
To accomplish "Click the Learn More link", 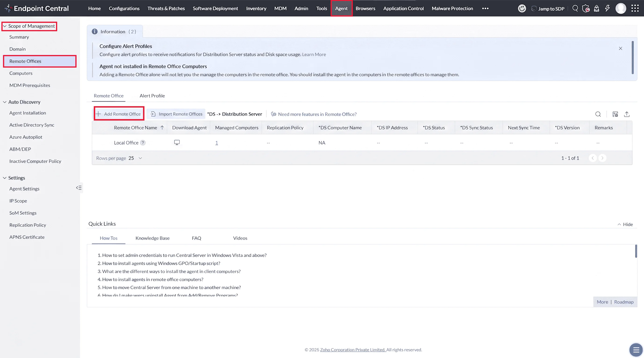I will tap(314, 55).
